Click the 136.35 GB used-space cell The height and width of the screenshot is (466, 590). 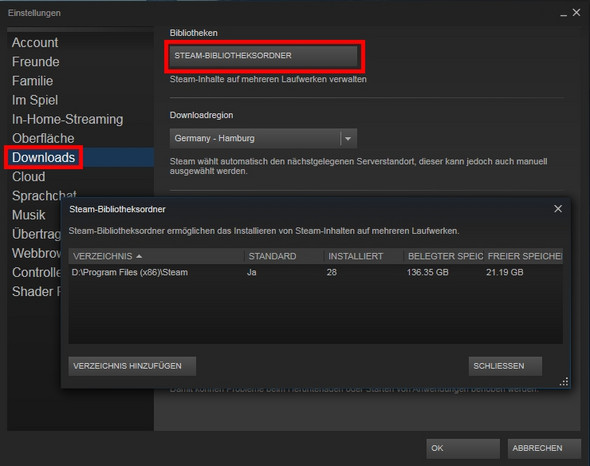pyautogui.click(x=427, y=272)
